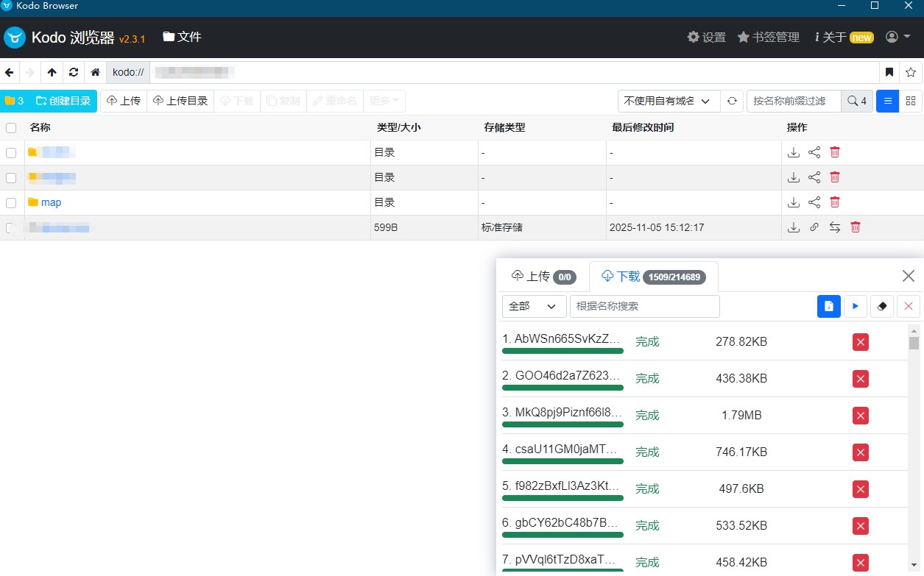Delete the 599B standard-storage file
The image size is (924, 576).
[x=856, y=227]
